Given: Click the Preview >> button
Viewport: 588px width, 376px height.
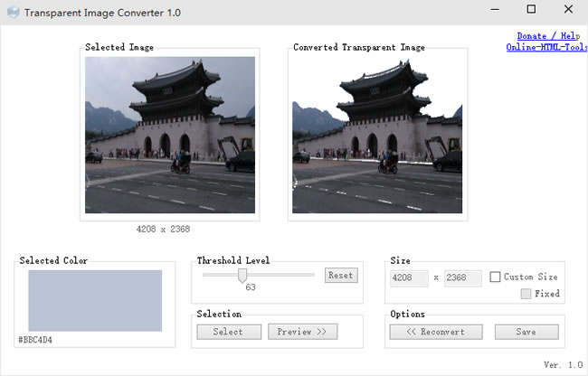Looking at the screenshot, I should [302, 332].
